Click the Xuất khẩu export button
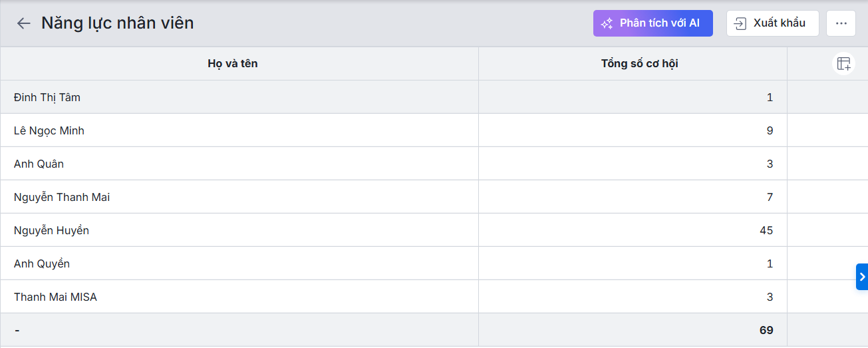The image size is (868, 348). 772,23
